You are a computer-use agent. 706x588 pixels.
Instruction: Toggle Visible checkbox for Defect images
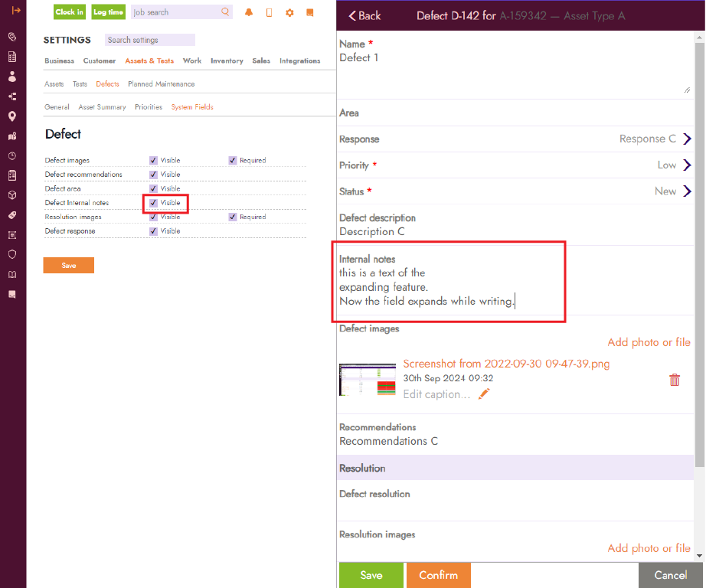pyautogui.click(x=154, y=160)
